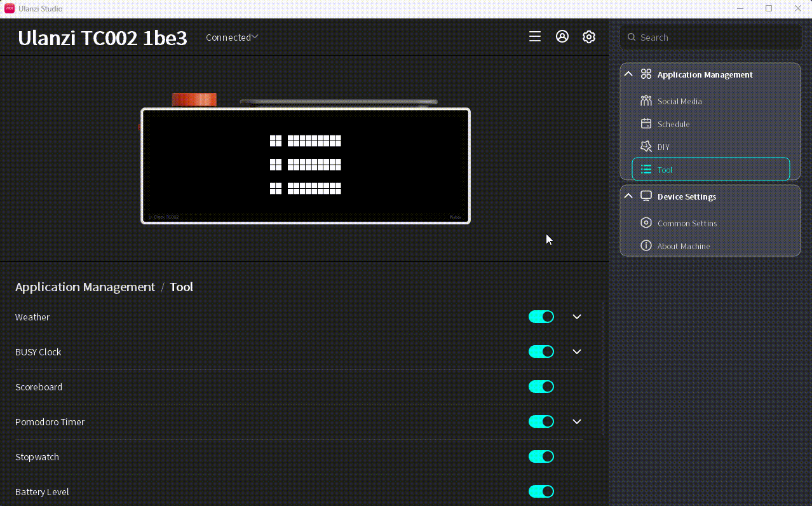Viewport: 812px width, 506px height.
Task: Turn off the Stopwatch toggle
Action: [541, 456]
